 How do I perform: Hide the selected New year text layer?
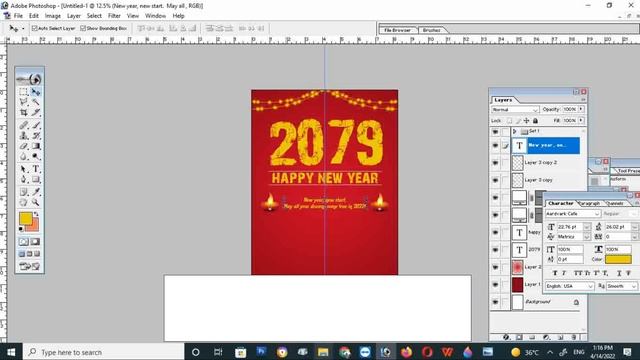click(x=495, y=146)
